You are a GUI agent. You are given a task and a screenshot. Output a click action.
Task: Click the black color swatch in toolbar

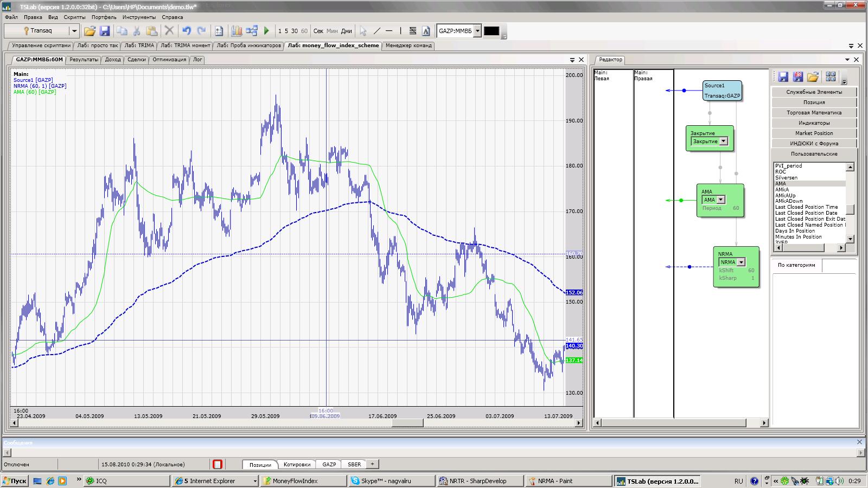point(491,31)
